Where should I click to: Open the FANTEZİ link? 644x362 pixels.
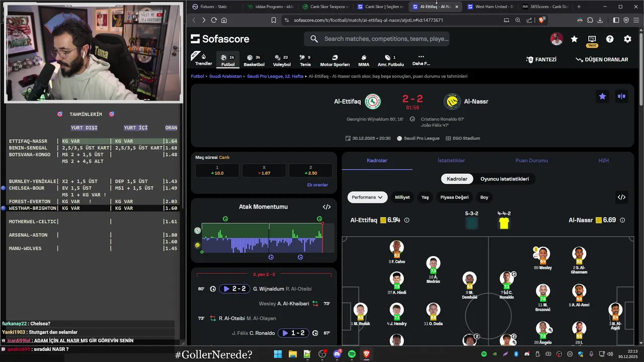(x=541, y=59)
